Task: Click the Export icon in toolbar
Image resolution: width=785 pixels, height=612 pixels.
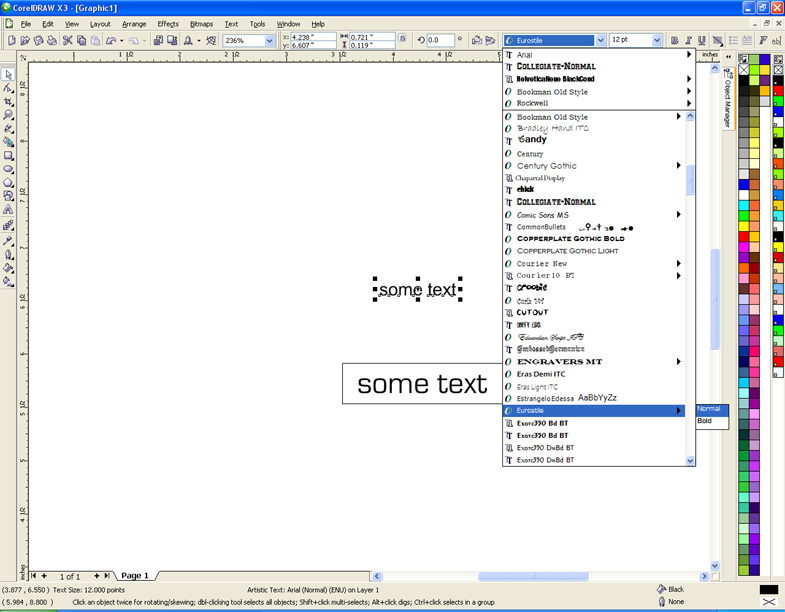Action: pos(172,41)
